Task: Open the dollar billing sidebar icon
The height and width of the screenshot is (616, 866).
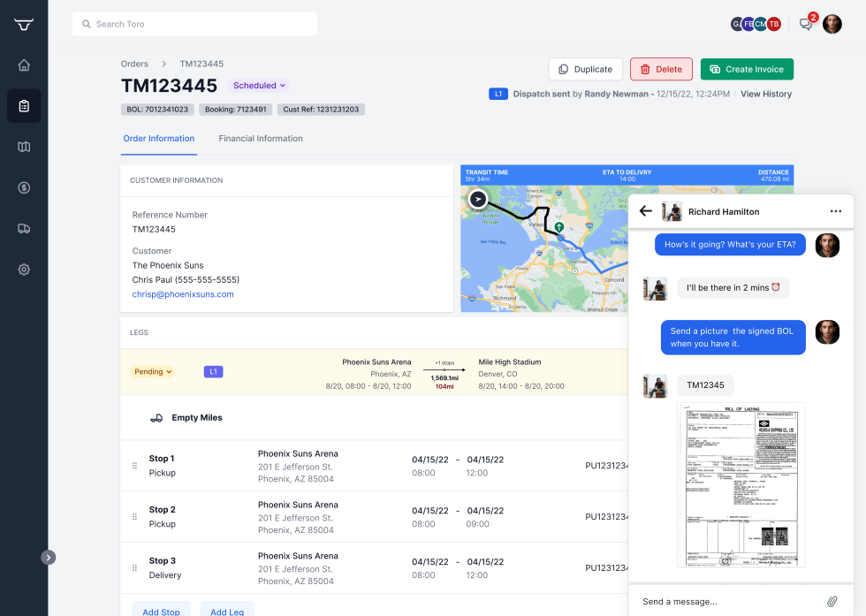Action: 24,187
